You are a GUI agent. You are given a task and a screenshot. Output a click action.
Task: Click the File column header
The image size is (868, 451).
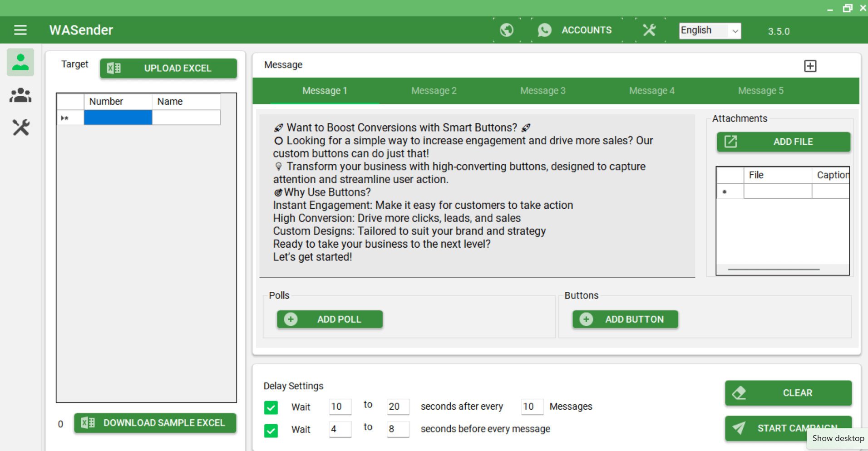coord(778,175)
